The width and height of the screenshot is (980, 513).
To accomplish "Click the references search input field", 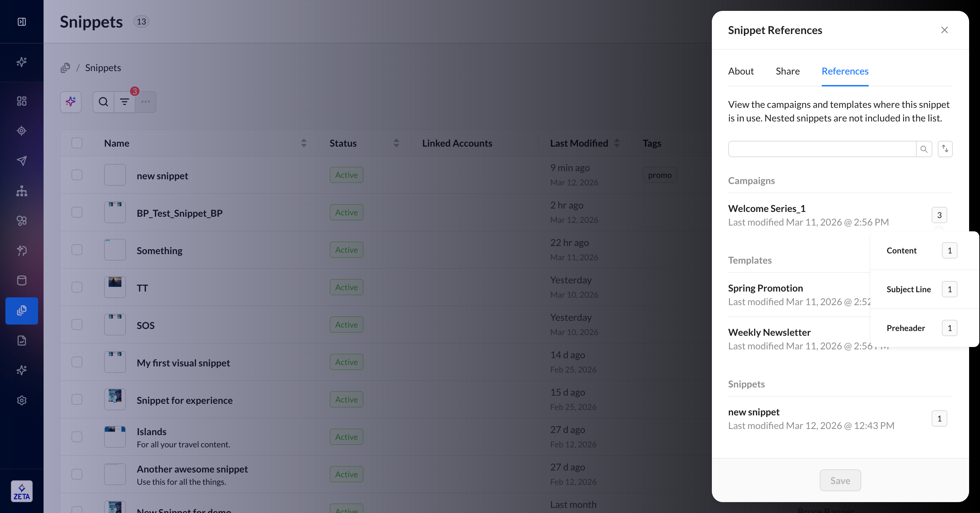I will tap(822, 149).
